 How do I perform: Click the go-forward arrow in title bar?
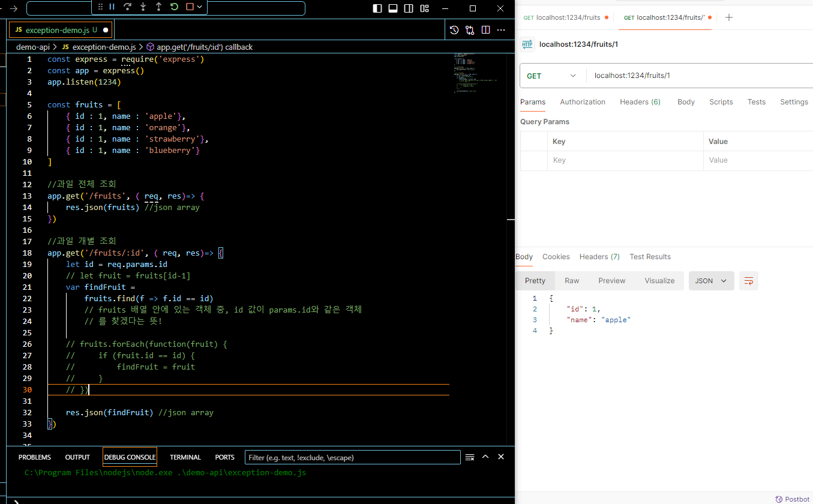pos(14,8)
